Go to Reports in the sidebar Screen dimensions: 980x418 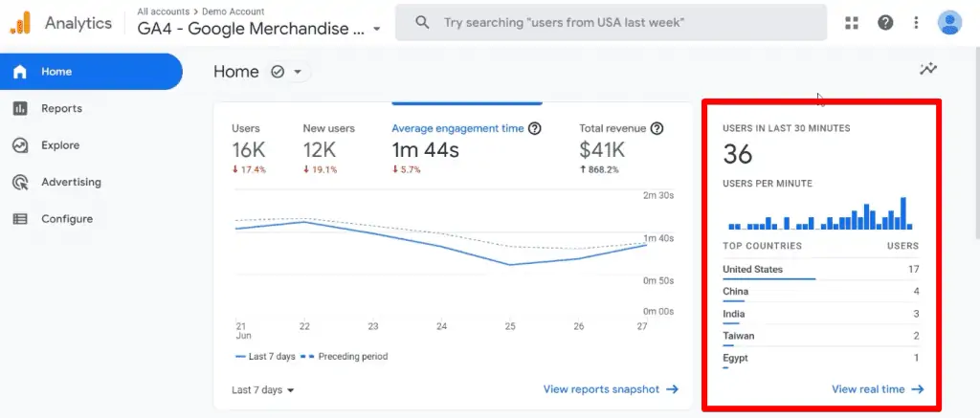61,108
